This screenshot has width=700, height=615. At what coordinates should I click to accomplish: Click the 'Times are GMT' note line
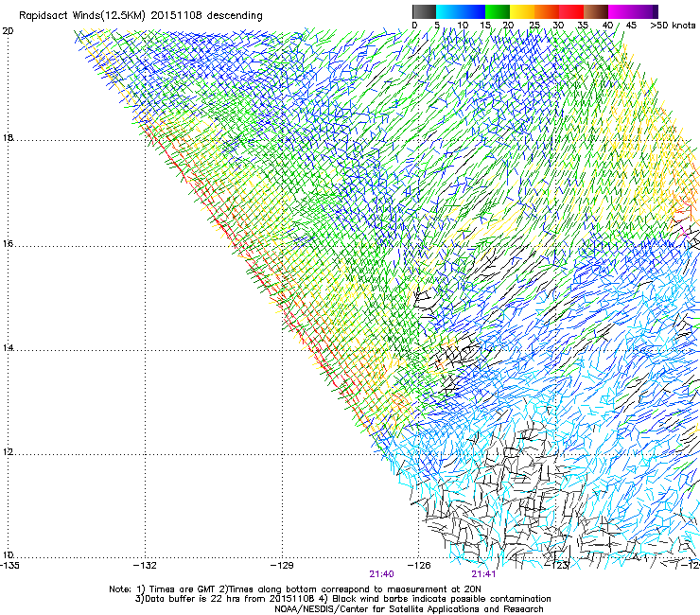[295, 589]
